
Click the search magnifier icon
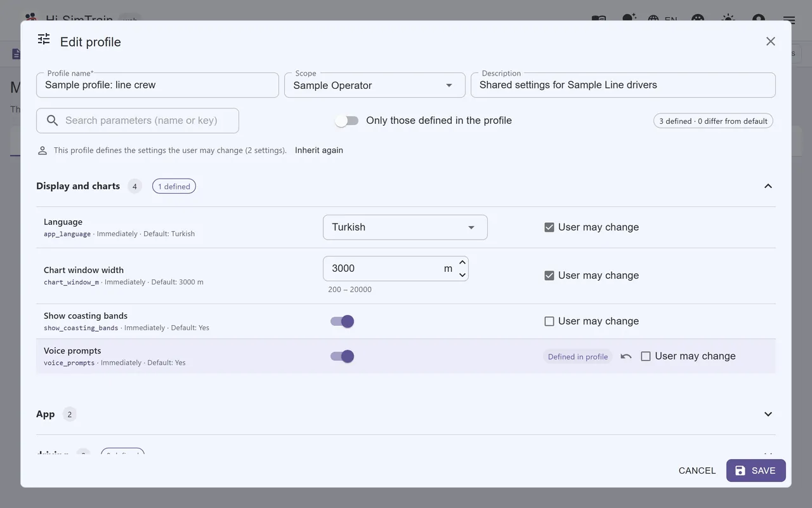pos(53,121)
